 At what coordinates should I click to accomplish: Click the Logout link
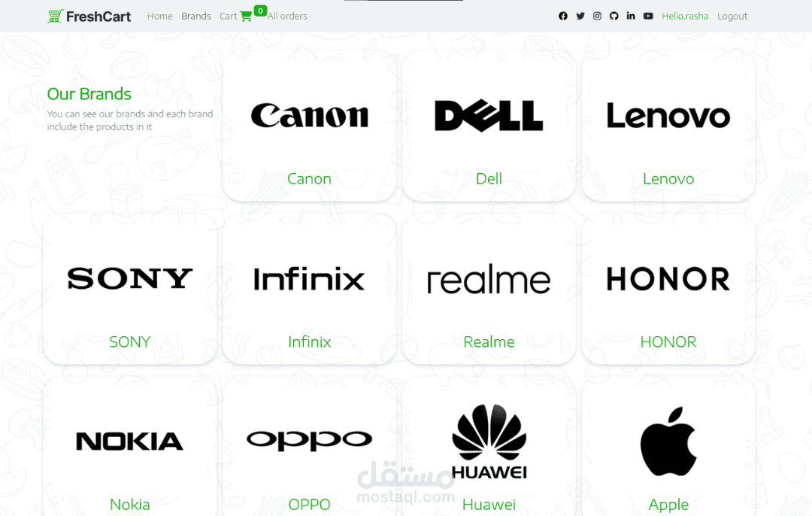click(732, 16)
